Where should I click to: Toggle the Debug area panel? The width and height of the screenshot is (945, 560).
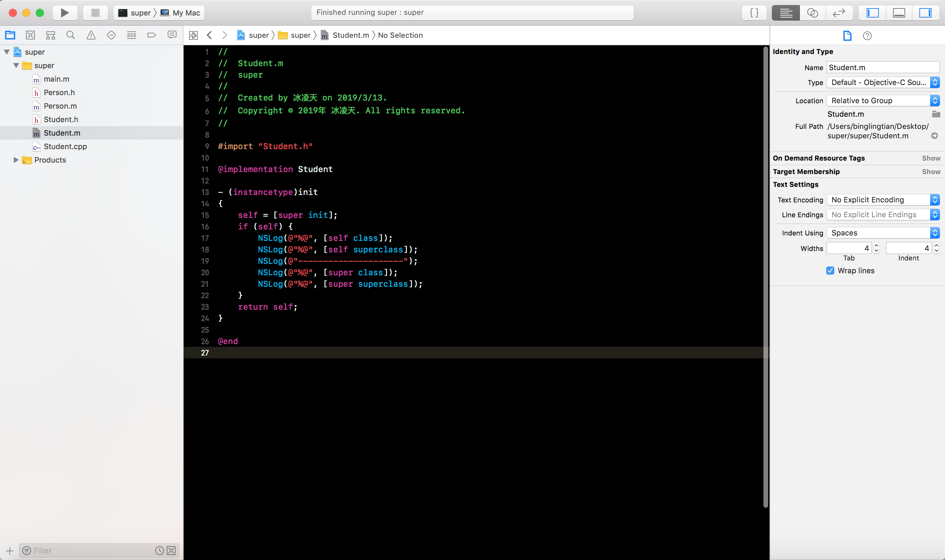click(x=898, y=13)
